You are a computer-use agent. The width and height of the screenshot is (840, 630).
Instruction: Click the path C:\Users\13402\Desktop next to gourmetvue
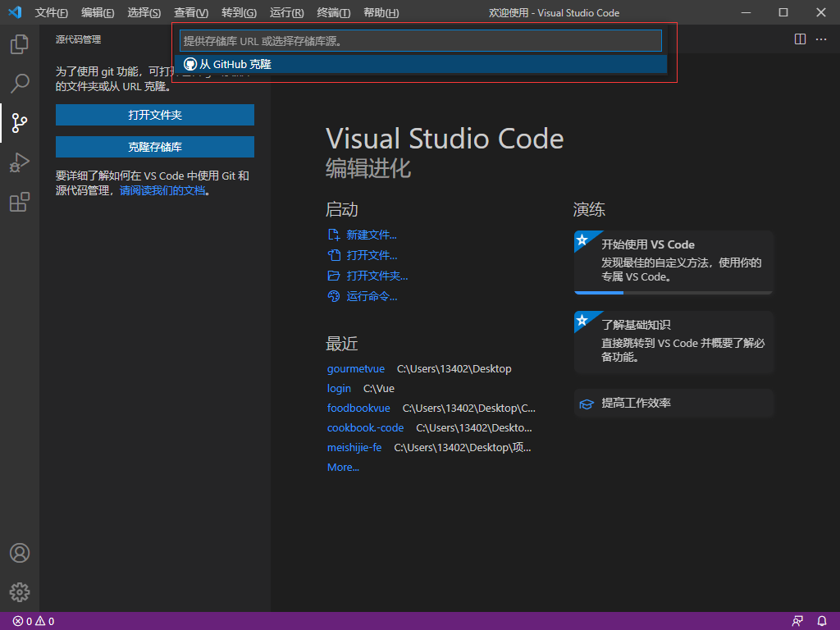(454, 368)
